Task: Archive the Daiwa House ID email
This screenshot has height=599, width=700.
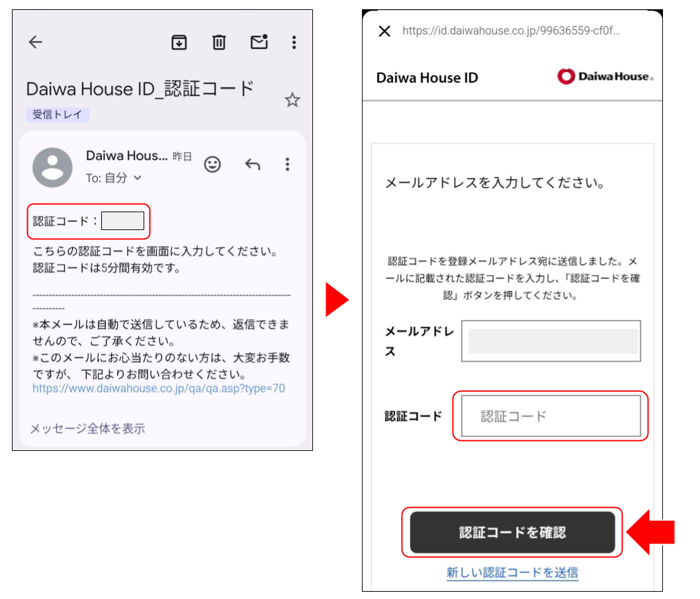Action: (x=179, y=42)
